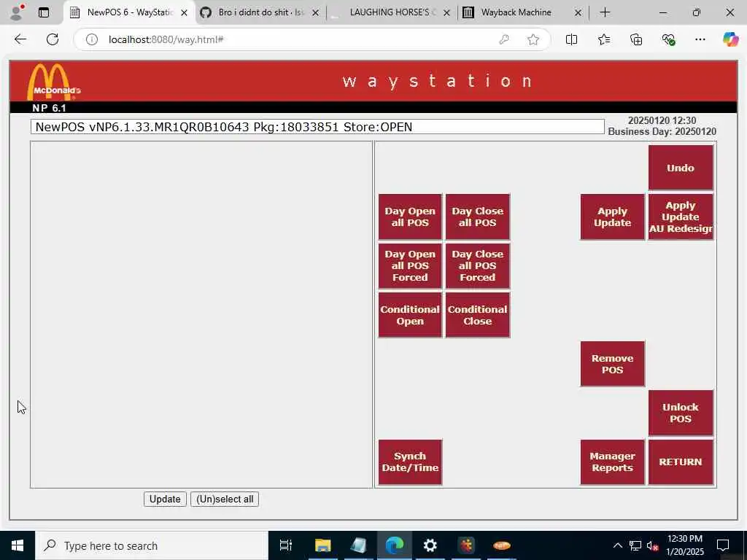Click the McDonald's logo
Screen dimensions: 747x560
click(53, 82)
